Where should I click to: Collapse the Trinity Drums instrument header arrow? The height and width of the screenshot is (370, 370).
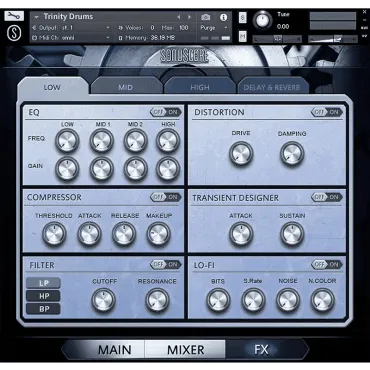(x=36, y=16)
